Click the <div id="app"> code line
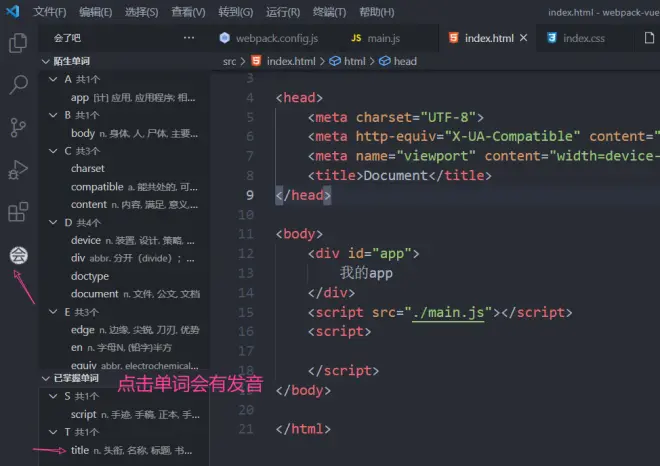 coord(363,253)
